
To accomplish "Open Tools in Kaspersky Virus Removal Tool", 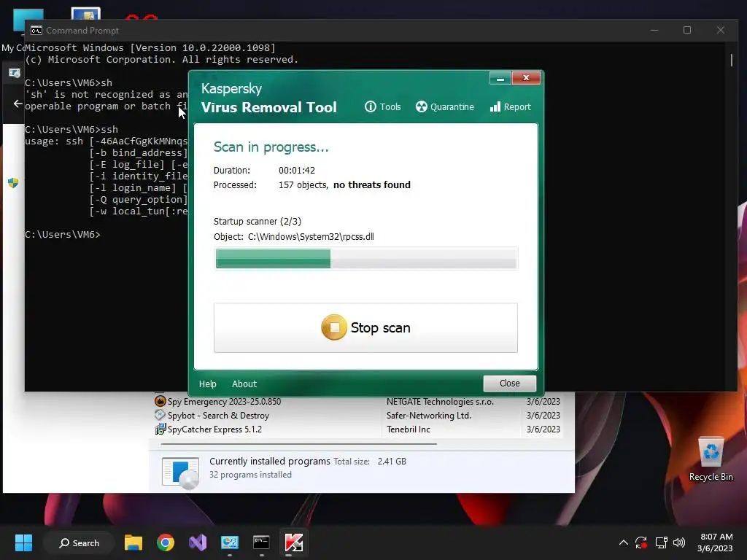I will point(382,106).
